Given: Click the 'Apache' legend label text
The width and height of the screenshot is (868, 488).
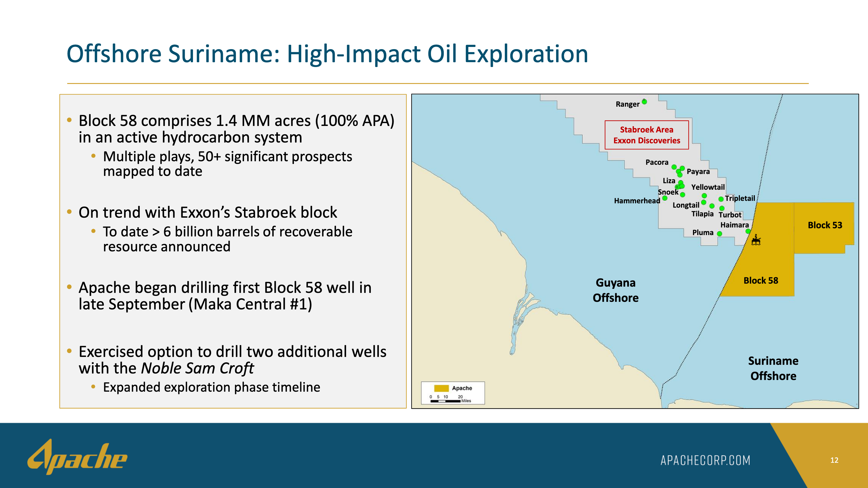Looking at the screenshot, I should (x=462, y=388).
